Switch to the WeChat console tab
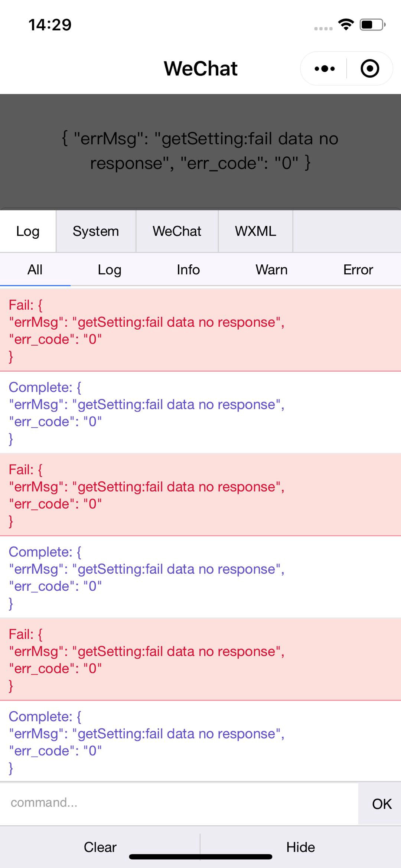The width and height of the screenshot is (401, 868). (x=177, y=231)
